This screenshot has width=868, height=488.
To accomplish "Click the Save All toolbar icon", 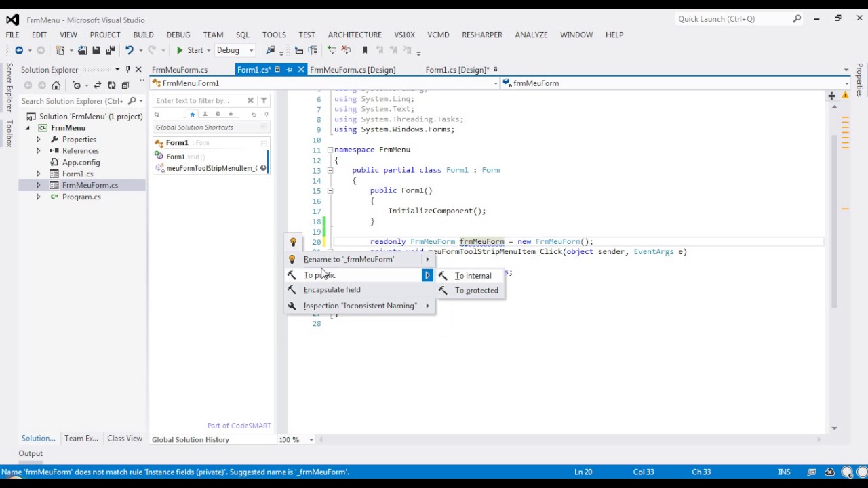I will click(110, 50).
